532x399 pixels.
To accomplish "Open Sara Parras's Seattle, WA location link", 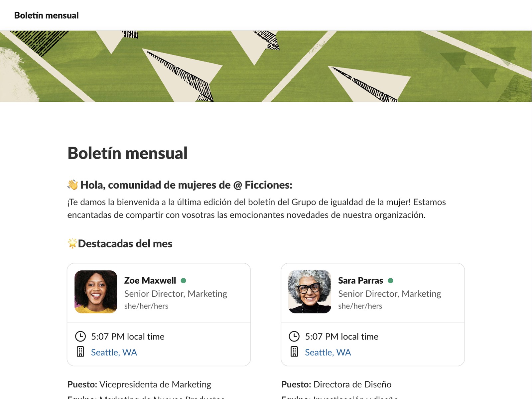I will 328,352.
